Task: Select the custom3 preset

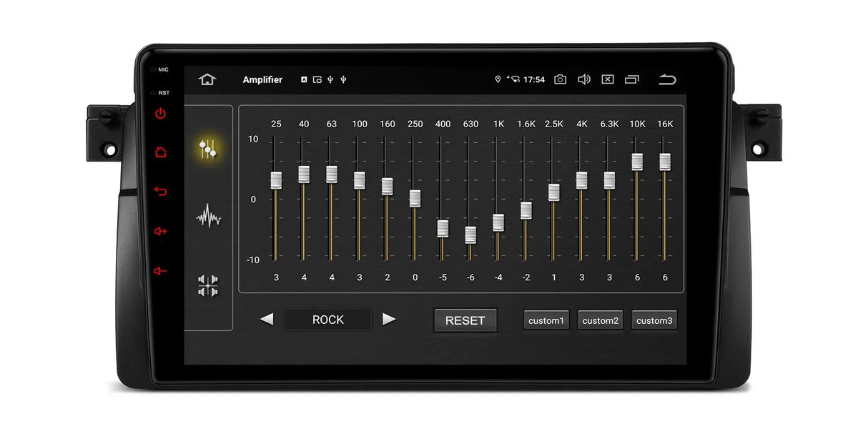Action: [654, 320]
